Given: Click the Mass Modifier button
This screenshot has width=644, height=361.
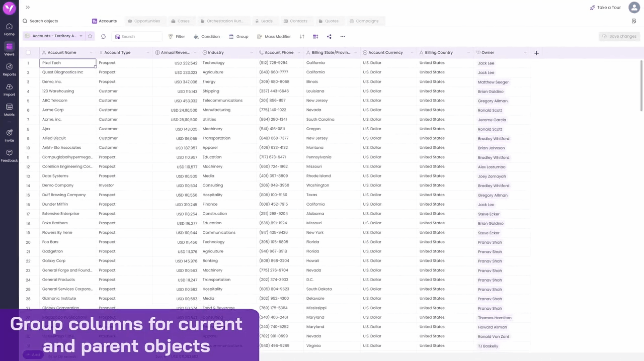Looking at the screenshot, I should coord(274,37).
